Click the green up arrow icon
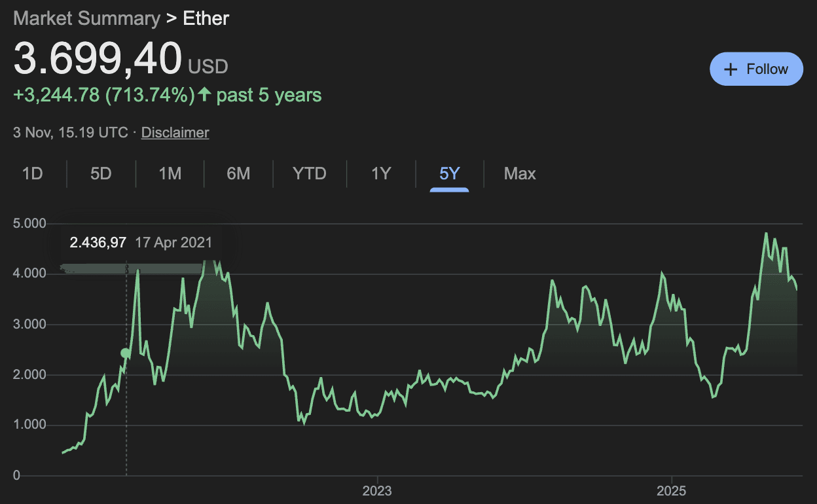 click(204, 95)
